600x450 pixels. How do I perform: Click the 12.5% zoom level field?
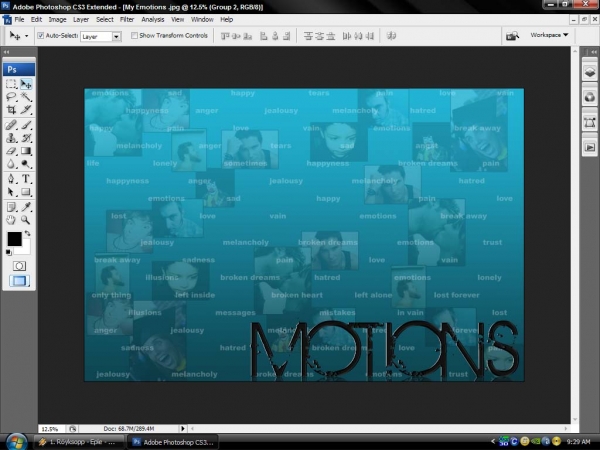coord(52,429)
